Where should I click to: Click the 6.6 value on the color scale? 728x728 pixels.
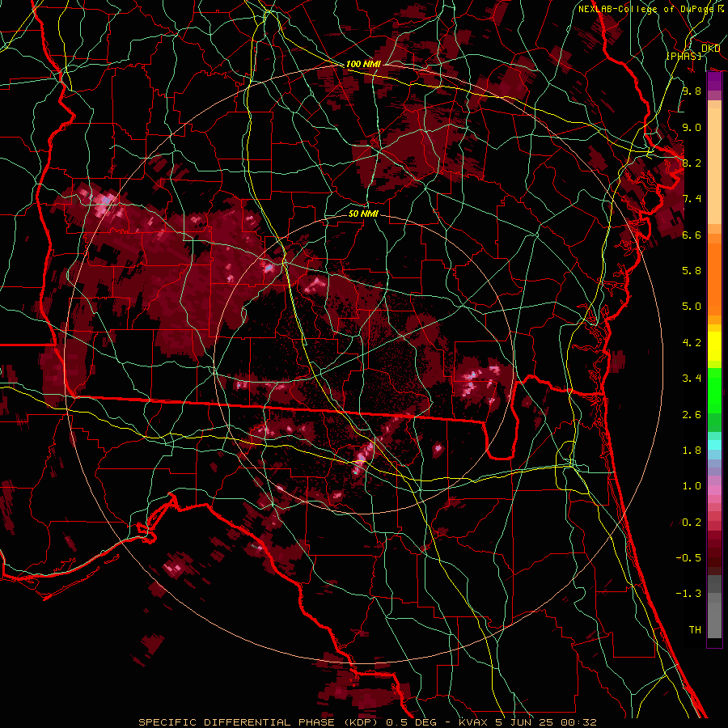[x=692, y=235]
